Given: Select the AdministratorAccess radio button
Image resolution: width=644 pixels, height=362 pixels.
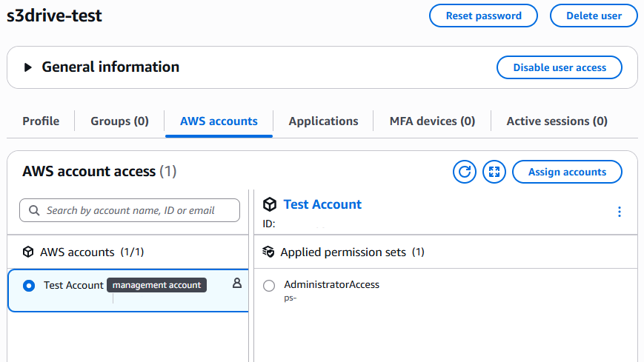Looking at the screenshot, I should pyautogui.click(x=269, y=286).
